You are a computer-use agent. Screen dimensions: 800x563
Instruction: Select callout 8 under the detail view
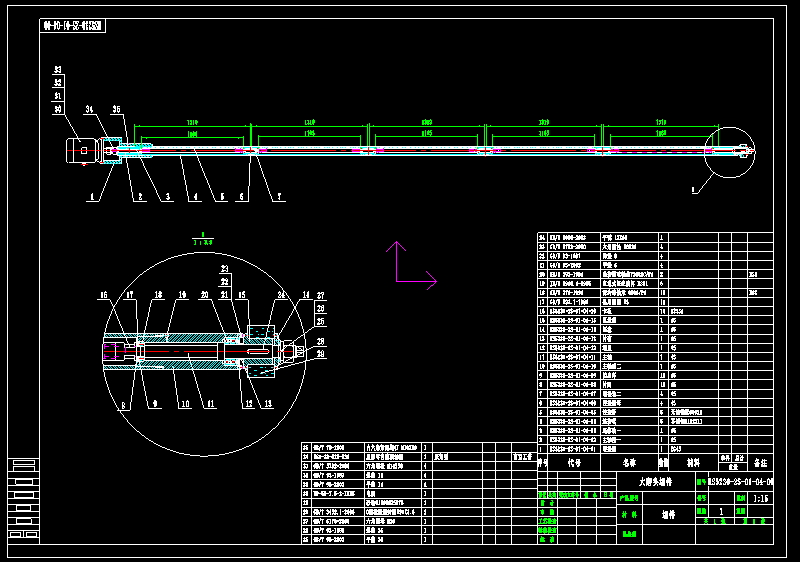click(x=123, y=406)
